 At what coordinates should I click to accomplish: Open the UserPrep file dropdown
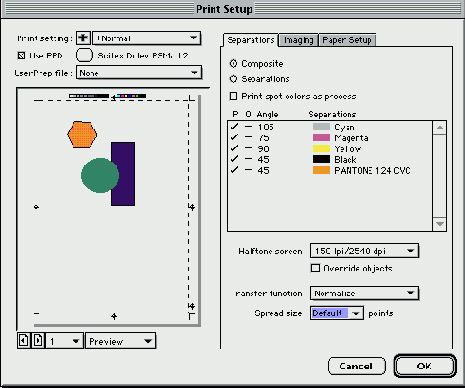pos(139,73)
